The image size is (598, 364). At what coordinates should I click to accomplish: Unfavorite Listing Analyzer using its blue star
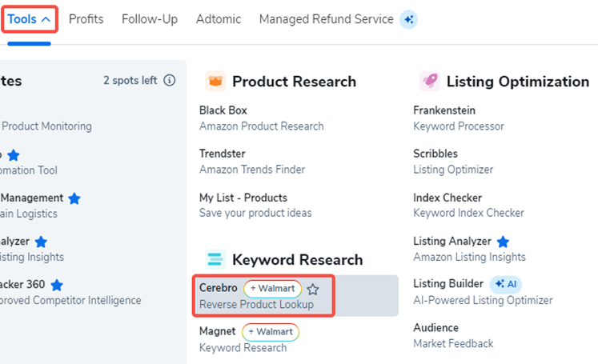503,242
